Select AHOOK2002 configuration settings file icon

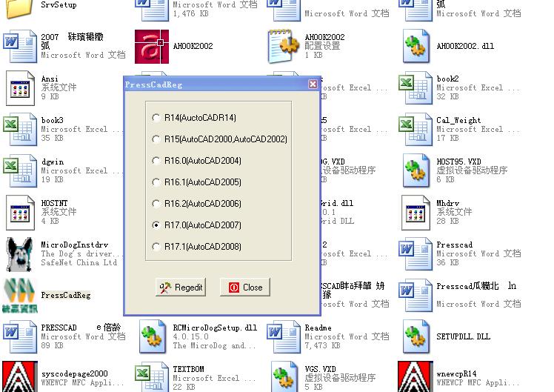pos(283,47)
